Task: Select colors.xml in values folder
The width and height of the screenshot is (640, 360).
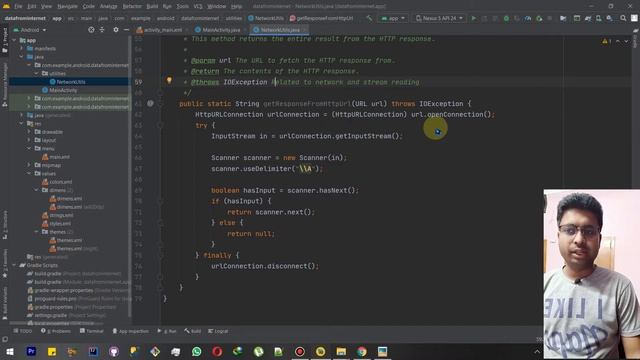Action: pos(60,182)
